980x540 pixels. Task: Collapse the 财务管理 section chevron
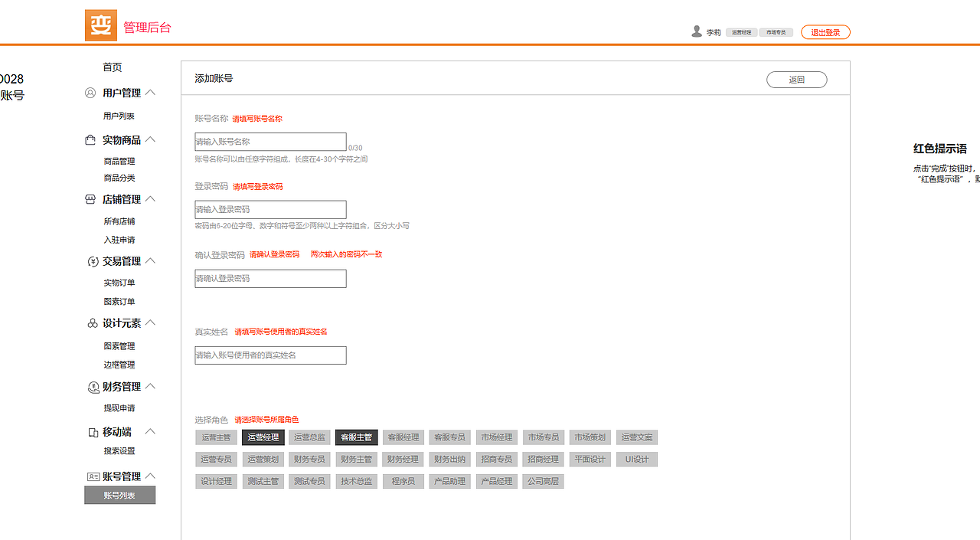point(150,386)
